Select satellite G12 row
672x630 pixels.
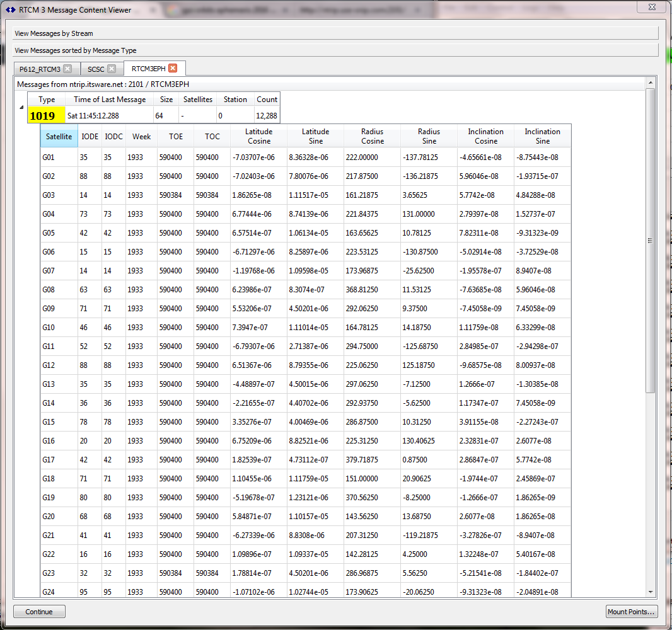point(306,365)
